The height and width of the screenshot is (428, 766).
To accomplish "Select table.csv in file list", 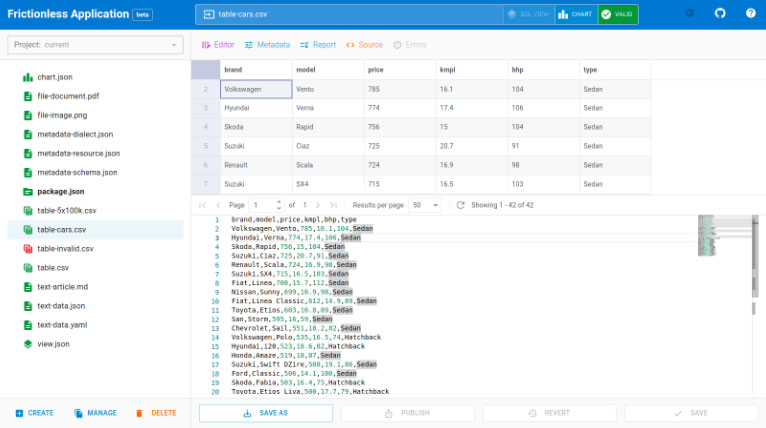I will pyautogui.click(x=95, y=268).
